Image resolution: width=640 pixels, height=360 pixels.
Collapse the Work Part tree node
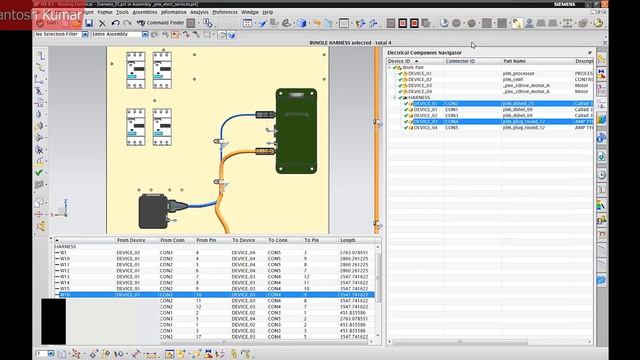pyautogui.click(x=389, y=68)
